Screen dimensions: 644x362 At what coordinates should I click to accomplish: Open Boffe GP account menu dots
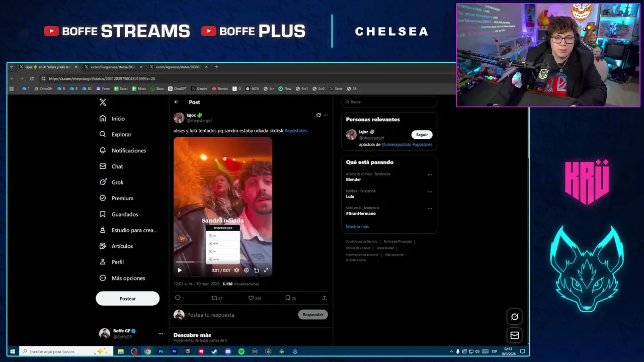tap(160, 334)
